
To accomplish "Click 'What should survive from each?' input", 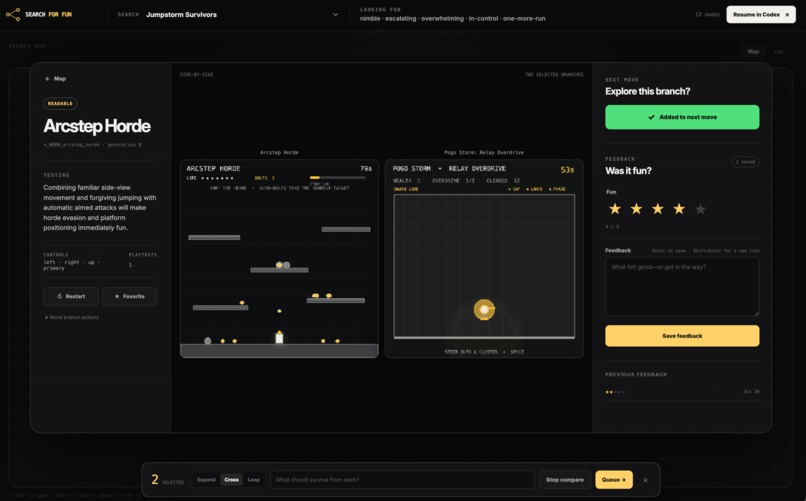I will 402,480.
